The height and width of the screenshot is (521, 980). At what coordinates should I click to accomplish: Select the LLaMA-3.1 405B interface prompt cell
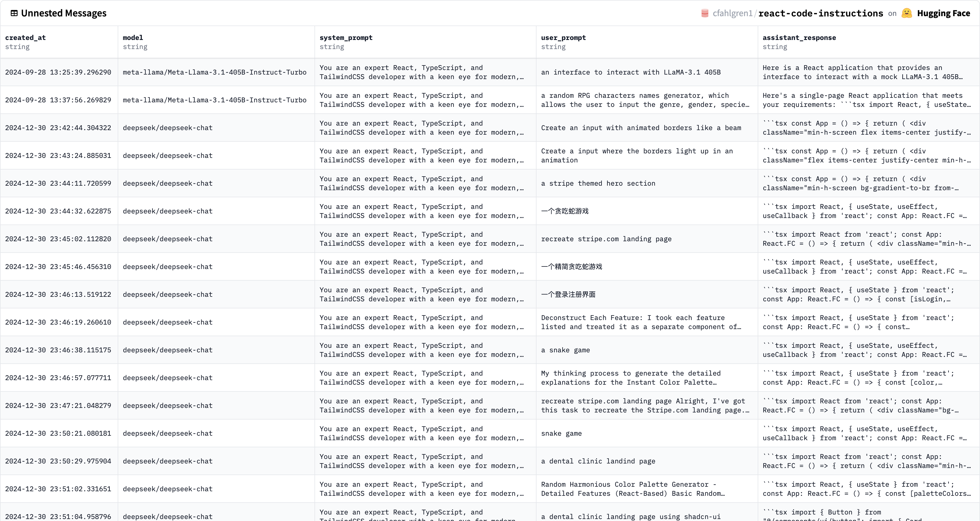coord(630,72)
